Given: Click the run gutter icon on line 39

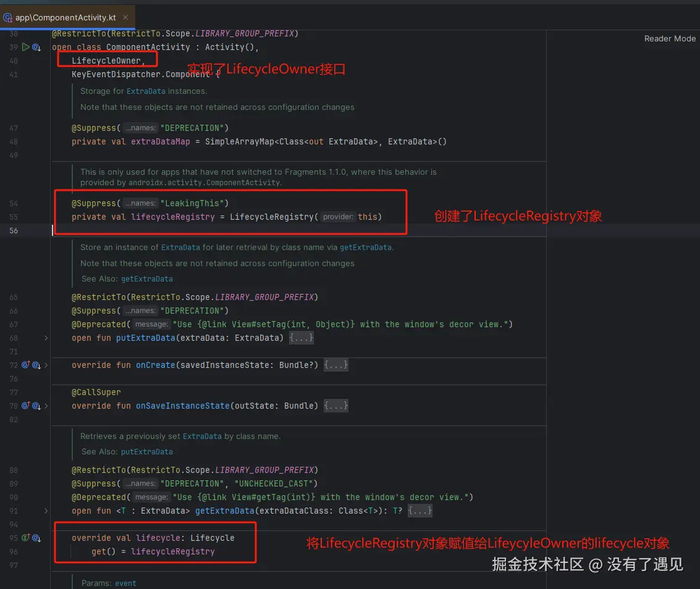Looking at the screenshot, I should pyautogui.click(x=26, y=47).
